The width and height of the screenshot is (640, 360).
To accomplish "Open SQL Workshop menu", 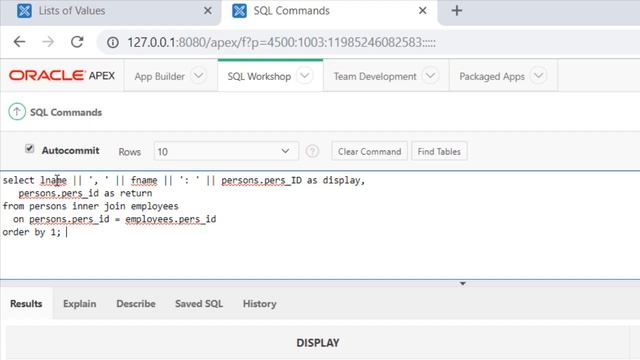I will (259, 76).
